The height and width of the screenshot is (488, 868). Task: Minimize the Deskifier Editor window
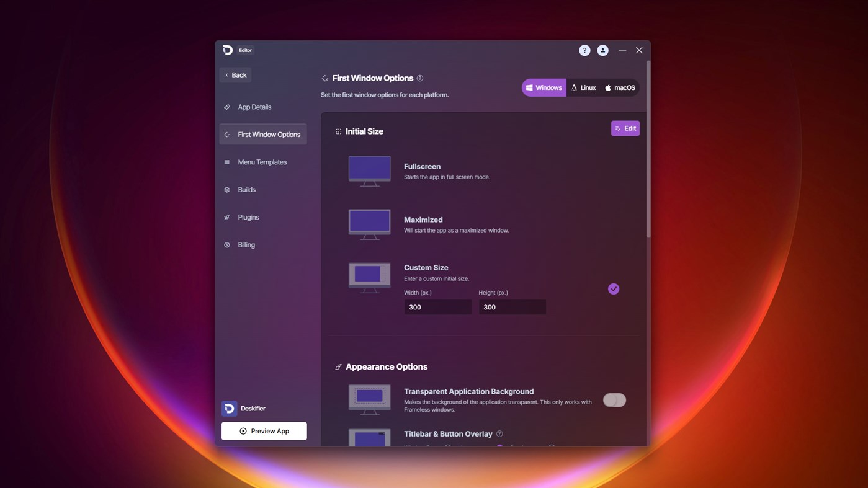coord(622,50)
